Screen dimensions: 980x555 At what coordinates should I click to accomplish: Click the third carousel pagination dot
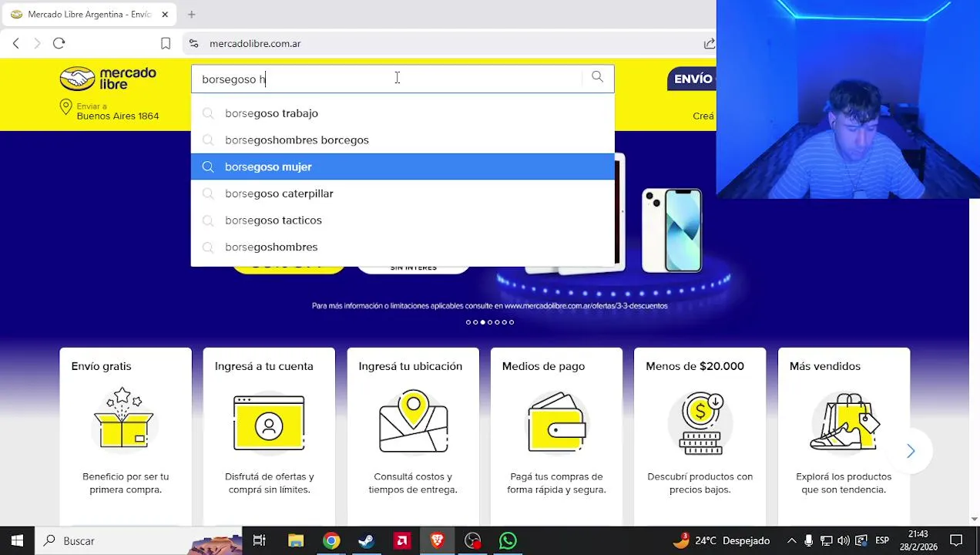click(x=482, y=322)
